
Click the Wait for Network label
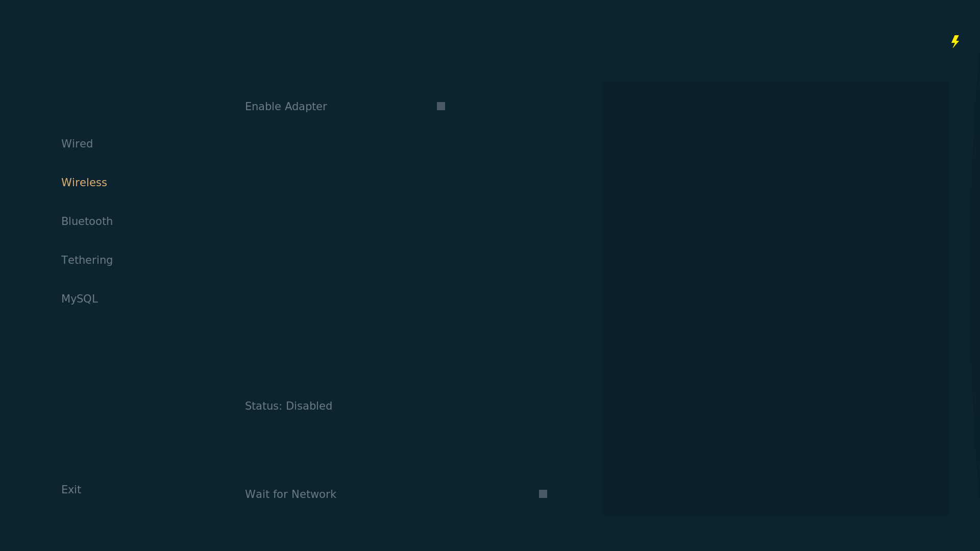(x=290, y=494)
